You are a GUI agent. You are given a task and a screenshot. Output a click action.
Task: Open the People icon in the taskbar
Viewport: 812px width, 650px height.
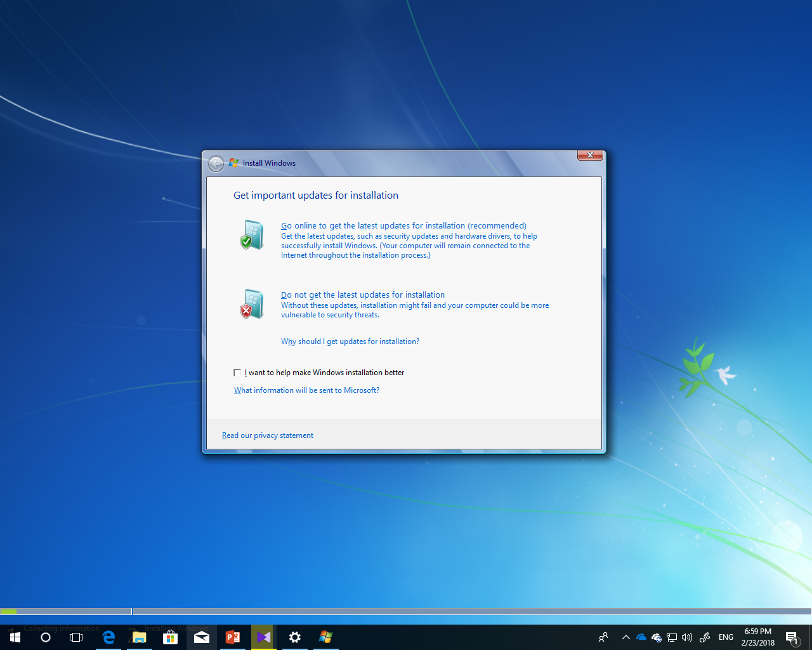click(603, 637)
